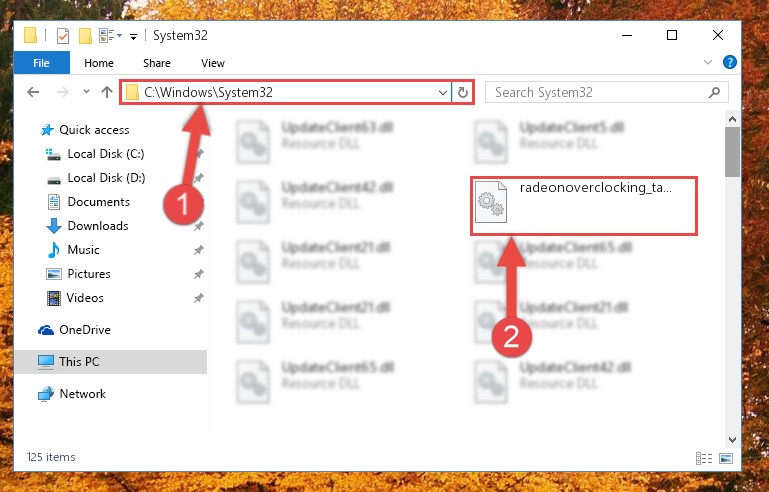Select Downloads in Quick access
This screenshot has height=492, width=769.
tap(98, 226)
